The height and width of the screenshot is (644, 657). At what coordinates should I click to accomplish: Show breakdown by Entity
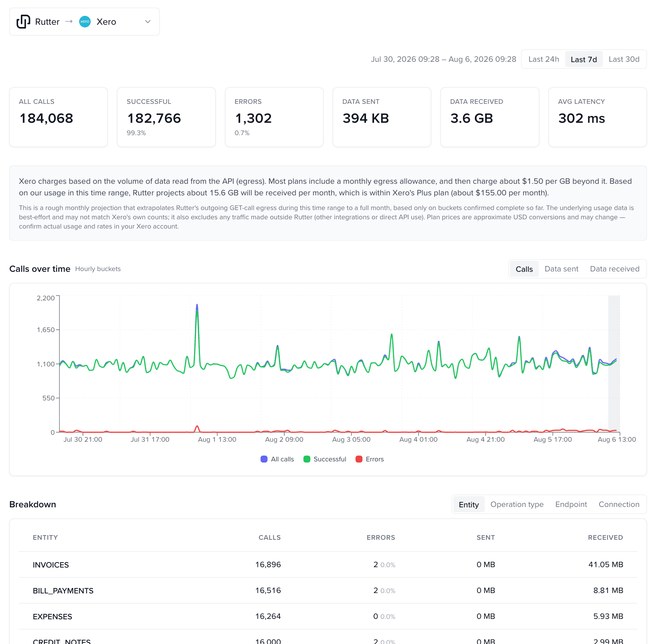tap(469, 505)
